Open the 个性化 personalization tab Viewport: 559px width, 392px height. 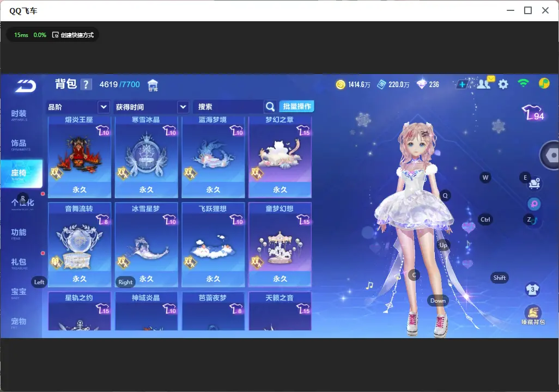pos(22,203)
